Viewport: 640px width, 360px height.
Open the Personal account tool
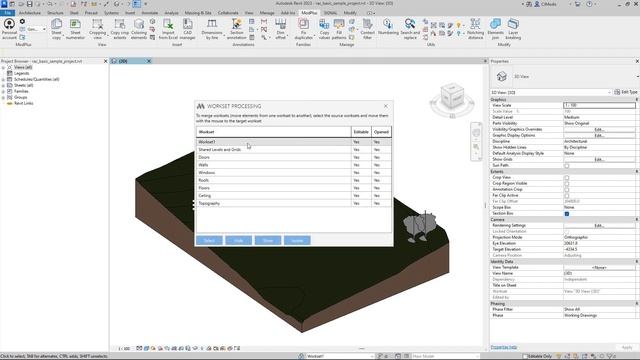click(9, 29)
